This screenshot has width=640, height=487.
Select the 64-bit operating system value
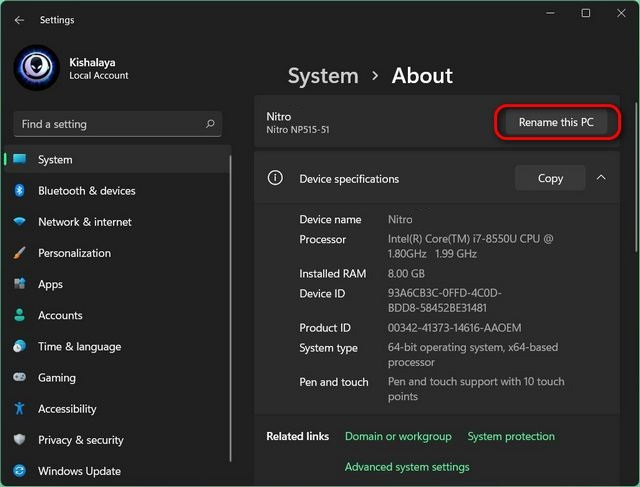(x=473, y=355)
